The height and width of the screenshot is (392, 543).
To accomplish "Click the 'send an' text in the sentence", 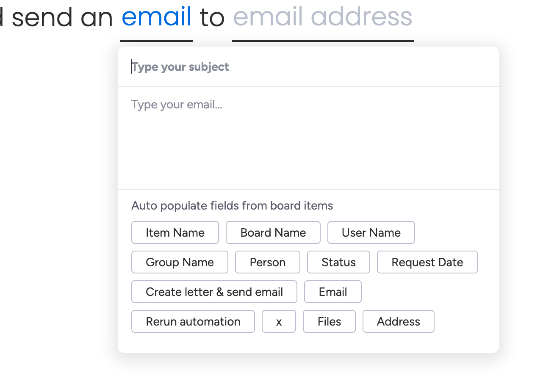I will [x=63, y=18].
